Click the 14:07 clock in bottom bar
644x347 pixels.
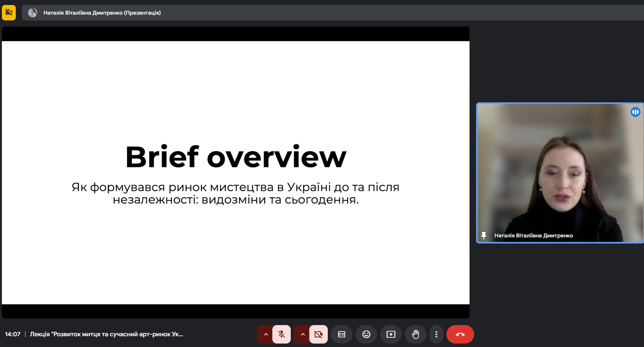13,334
